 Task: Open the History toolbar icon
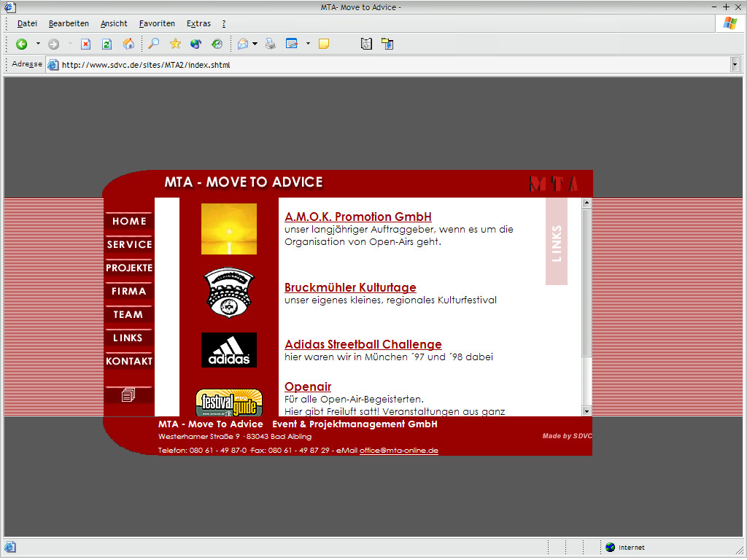coord(217,44)
